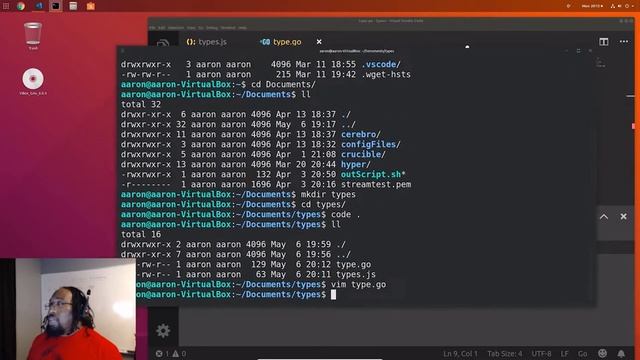
Task: Open the Trash desktop icon
Action: click(x=33, y=36)
